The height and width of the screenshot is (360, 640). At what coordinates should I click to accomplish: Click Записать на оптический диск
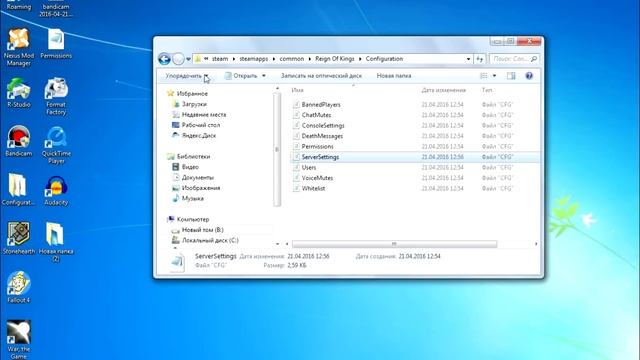[321, 76]
